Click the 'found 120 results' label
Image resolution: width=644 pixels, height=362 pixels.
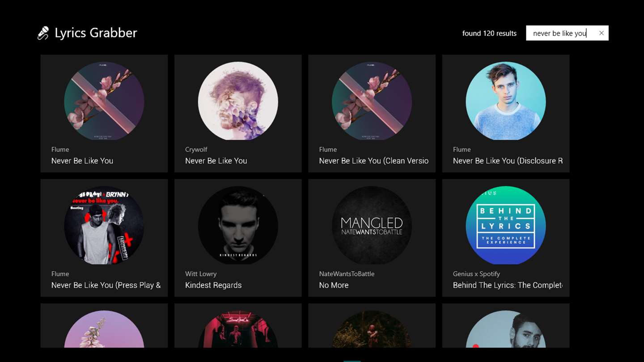489,34
